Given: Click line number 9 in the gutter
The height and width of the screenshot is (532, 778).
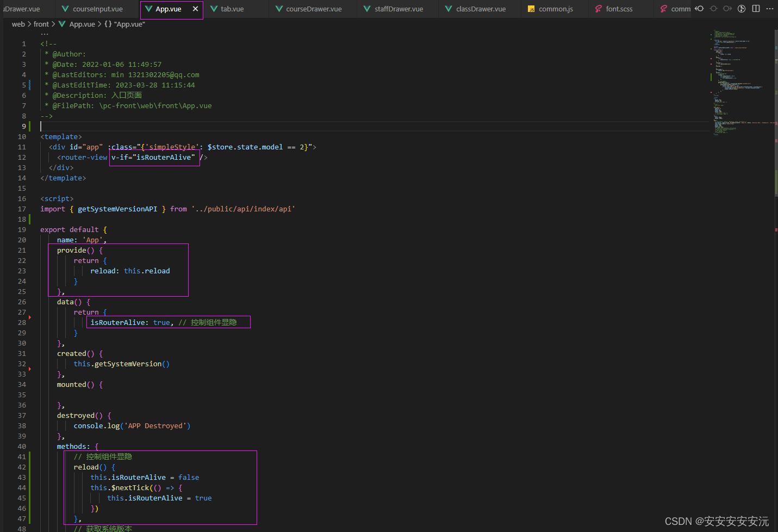Looking at the screenshot, I should (x=23, y=126).
